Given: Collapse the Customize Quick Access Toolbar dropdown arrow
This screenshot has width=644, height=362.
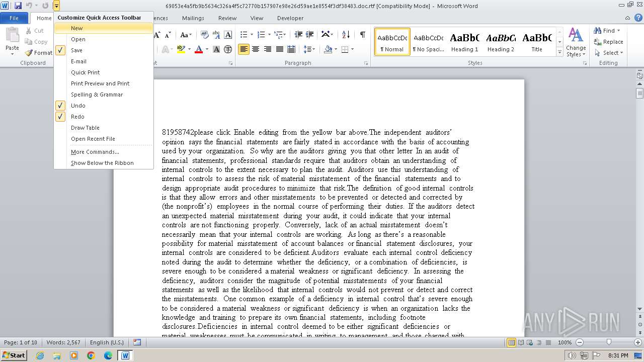Looking at the screenshot, I should [x=56, y=6].
